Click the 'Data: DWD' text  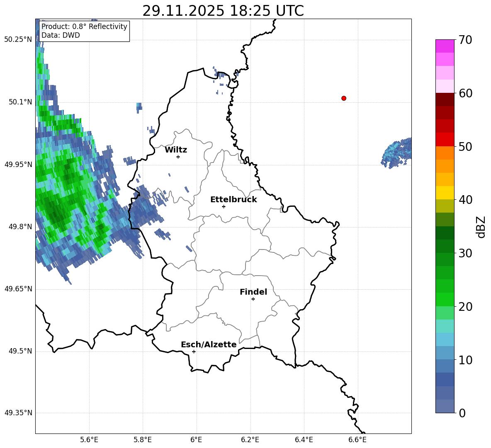[x=61, y=35]
